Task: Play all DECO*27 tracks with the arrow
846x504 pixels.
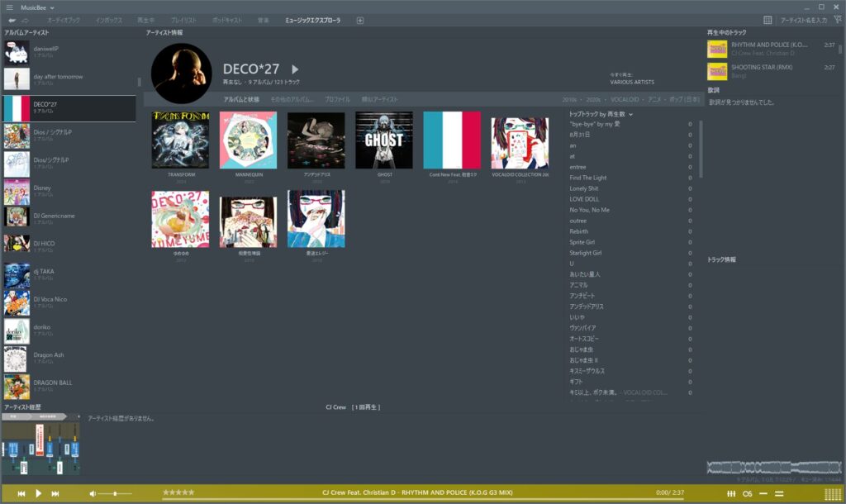Action: [x=295, y=69]
